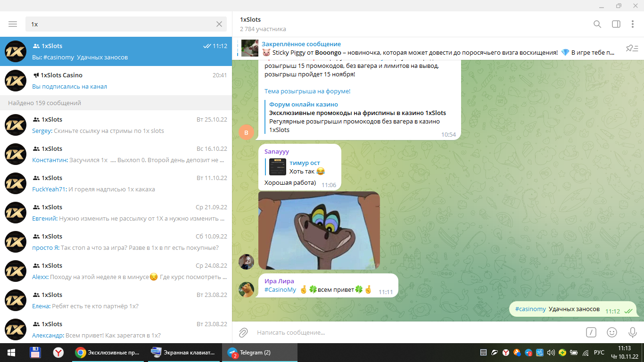Open Ира Лира's avatar photo
The image size is (644, 362).
[246, 289]
